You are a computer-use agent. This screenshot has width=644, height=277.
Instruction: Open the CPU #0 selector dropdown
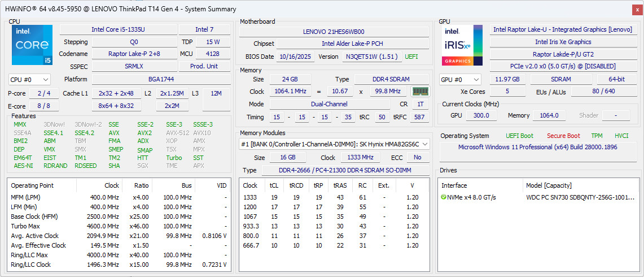29,80
